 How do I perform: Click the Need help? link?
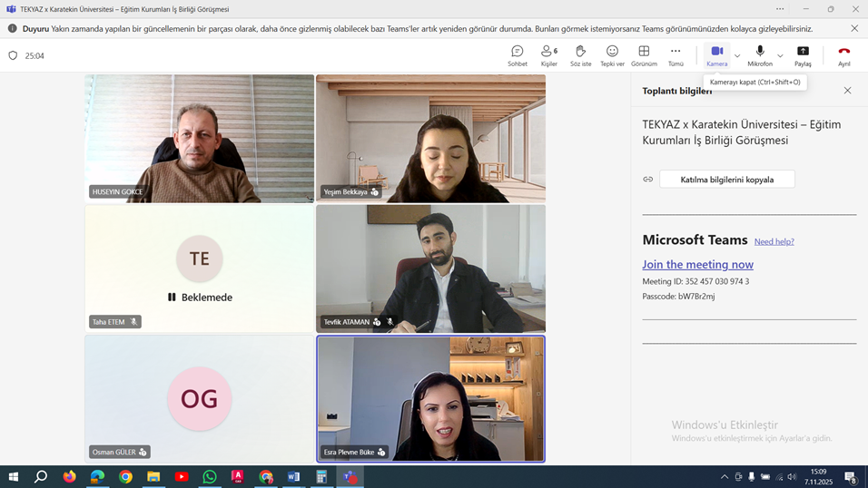[774, 241]
